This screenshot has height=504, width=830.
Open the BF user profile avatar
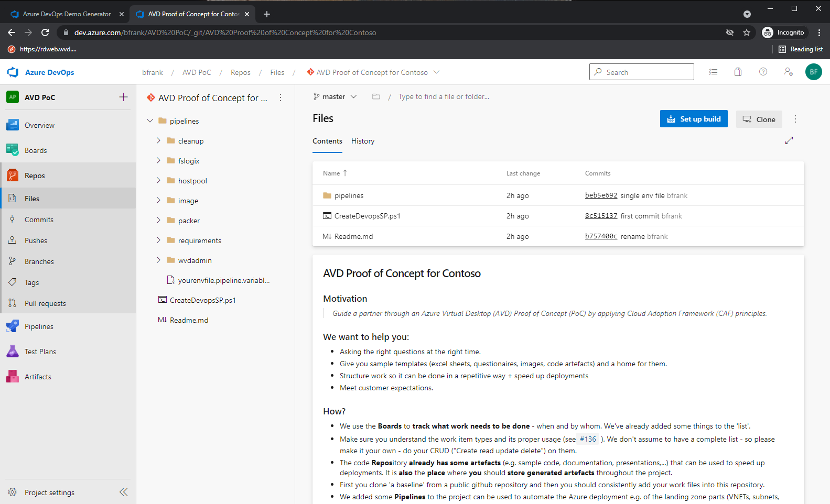click(x=813, y=72)
